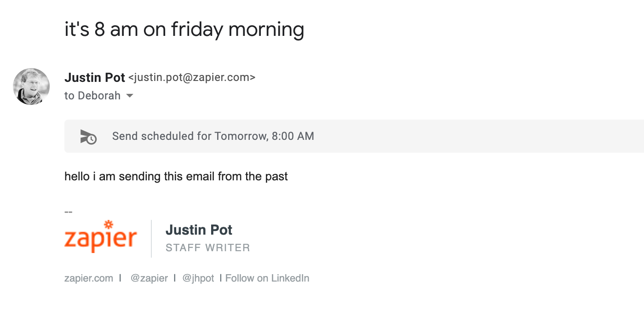Open the @zapier Twitter link
644x334 pixels.
pyautogui.click(x=149, y=278)
